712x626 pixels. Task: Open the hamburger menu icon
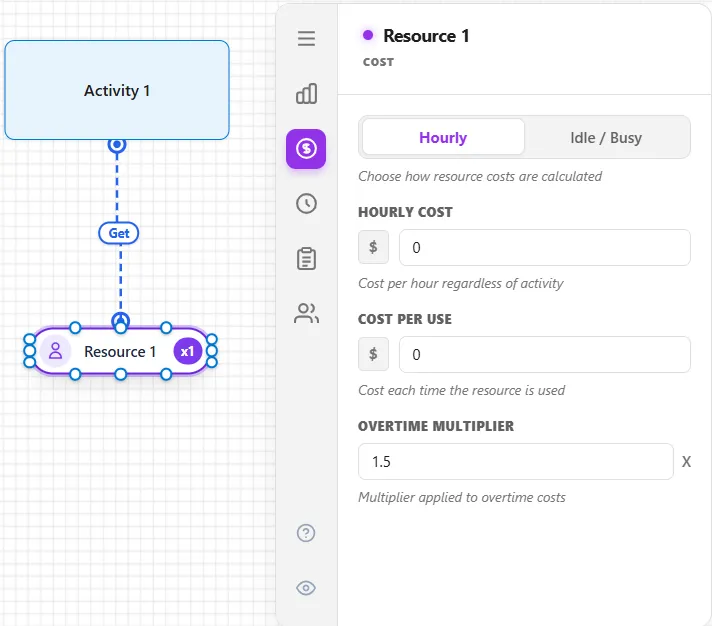(307, 38)
